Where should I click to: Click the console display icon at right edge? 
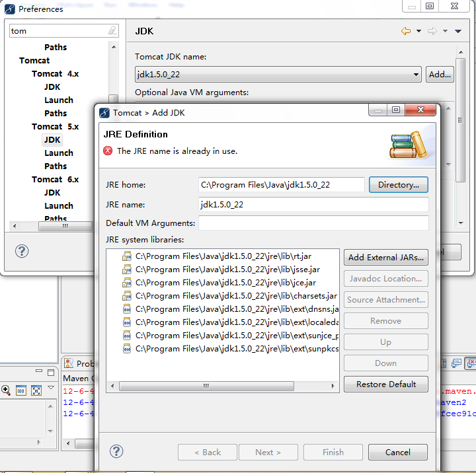tap(456, 363)
